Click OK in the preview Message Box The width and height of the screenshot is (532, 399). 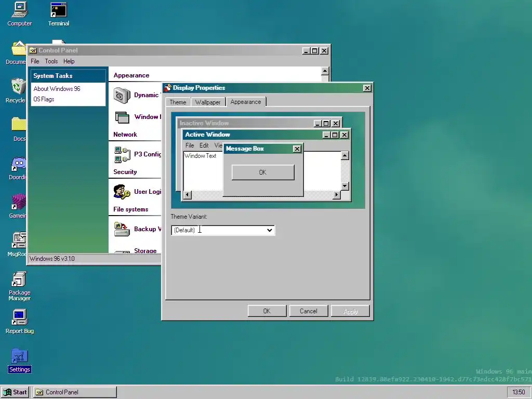[x=263, y=172]
